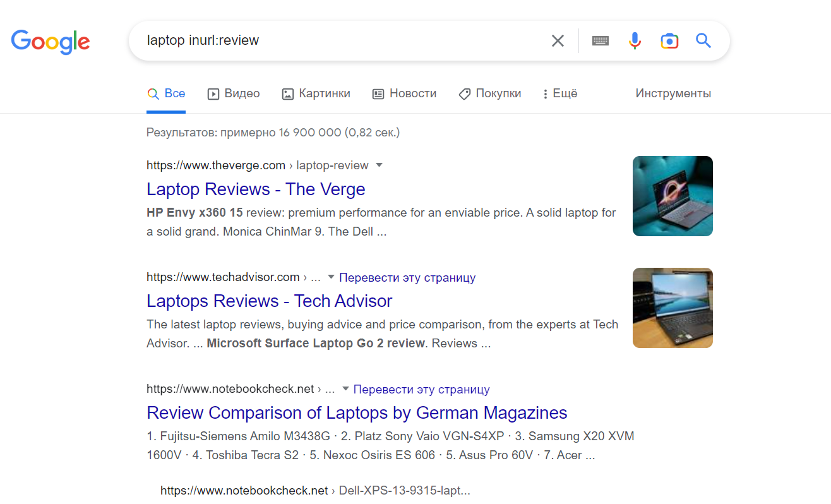Open 'Laptops Reviews - Tech Advisor' result
831x504 pixels.
pyautogui.click(x=269, y=301)
